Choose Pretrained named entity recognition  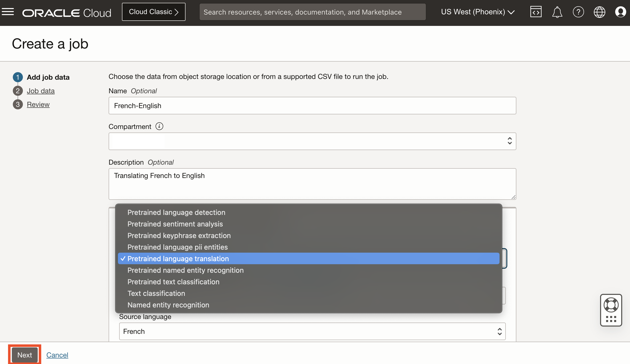click(x=185, y=270)
